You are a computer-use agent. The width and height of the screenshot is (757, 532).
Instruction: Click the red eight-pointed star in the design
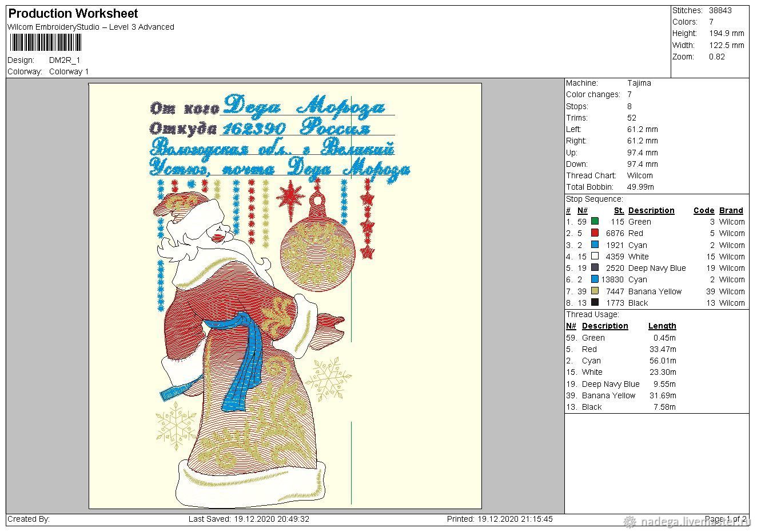290,198
